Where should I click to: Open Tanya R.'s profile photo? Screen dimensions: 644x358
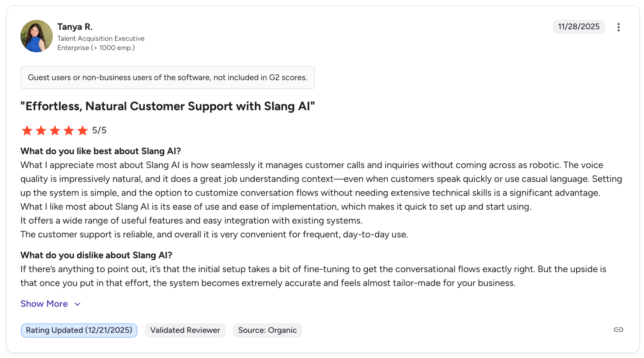36,36
